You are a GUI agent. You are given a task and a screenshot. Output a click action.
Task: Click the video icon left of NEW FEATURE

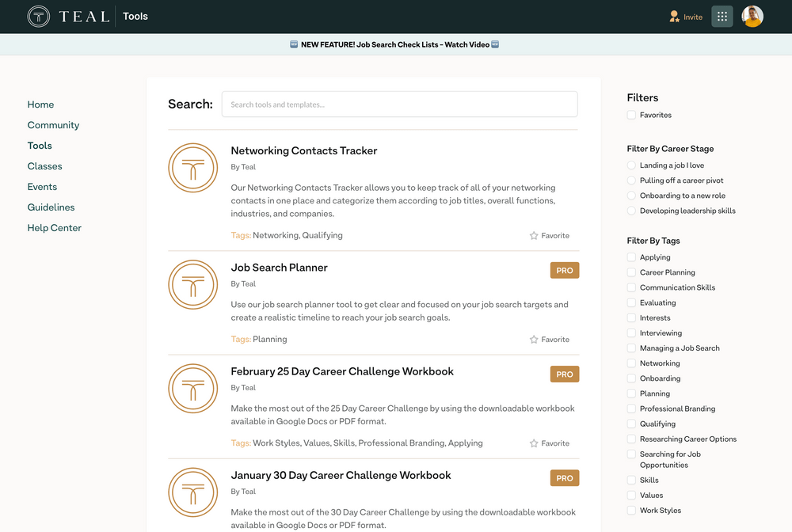(x=294, y=44)
